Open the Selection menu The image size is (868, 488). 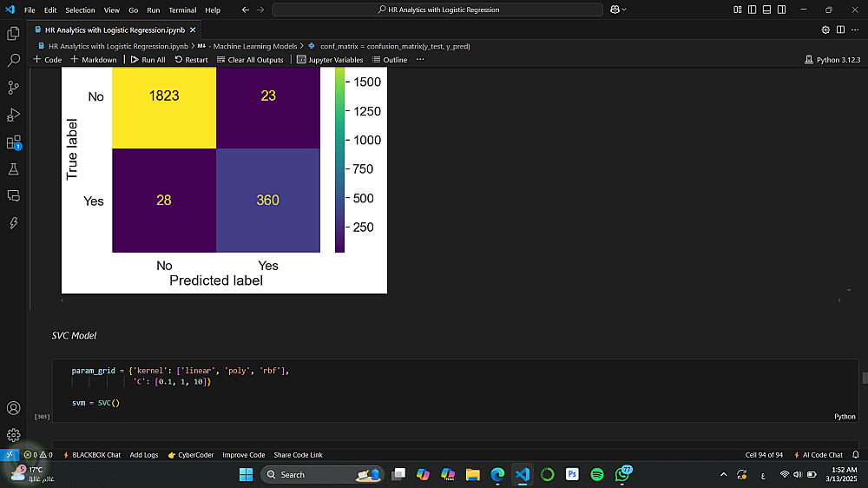80,10
